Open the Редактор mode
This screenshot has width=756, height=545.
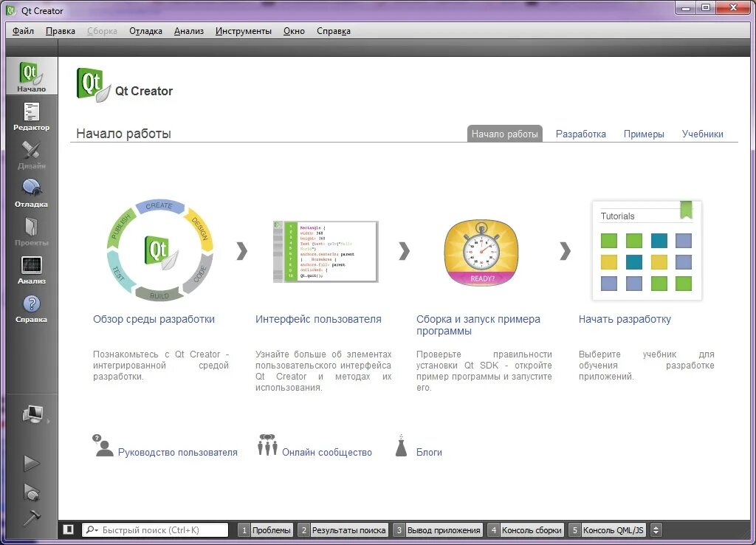[31, 116]
